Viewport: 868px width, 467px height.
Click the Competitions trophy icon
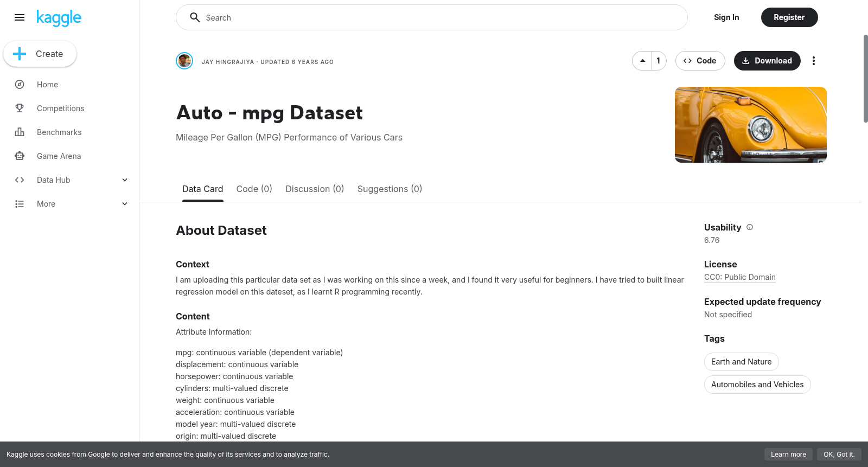click(x=20, y=108)
